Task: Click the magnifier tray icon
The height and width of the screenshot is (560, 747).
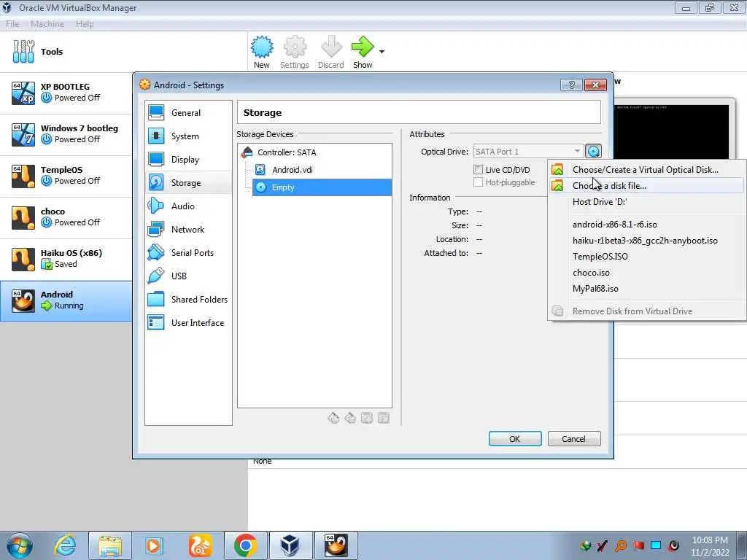Action: tap(621, 545)
